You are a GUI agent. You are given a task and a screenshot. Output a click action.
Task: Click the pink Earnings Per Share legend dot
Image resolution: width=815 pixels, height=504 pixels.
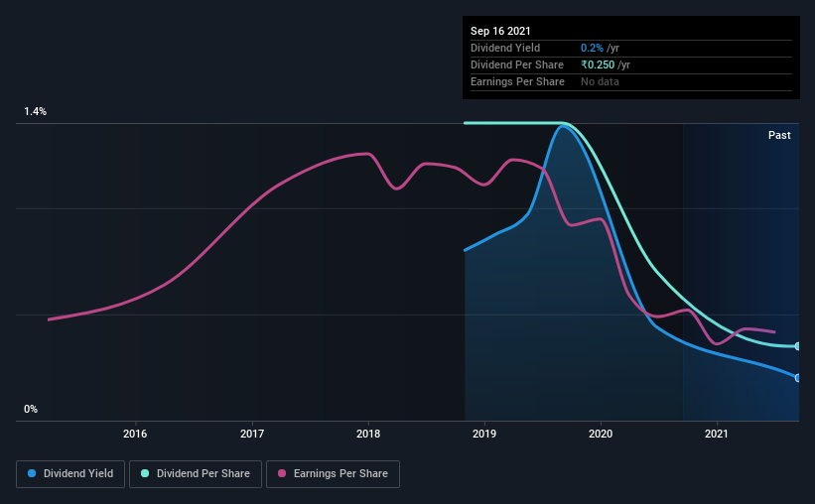(x=282, y=473)
